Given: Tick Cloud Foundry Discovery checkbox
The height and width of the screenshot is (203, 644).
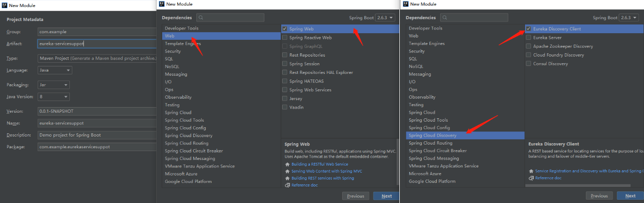Looking at the screenshot, I should [529, 55].
